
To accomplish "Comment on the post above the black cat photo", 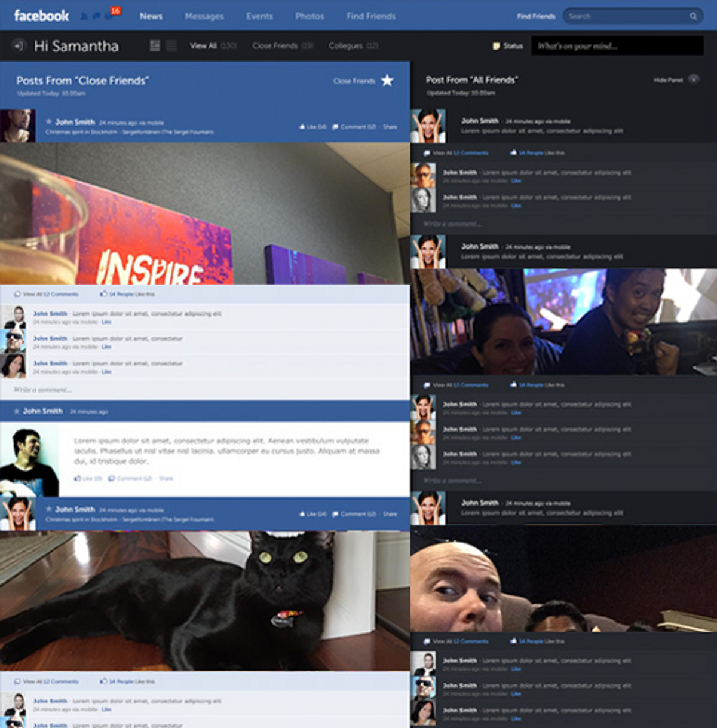I will click(x=354, y=514).
